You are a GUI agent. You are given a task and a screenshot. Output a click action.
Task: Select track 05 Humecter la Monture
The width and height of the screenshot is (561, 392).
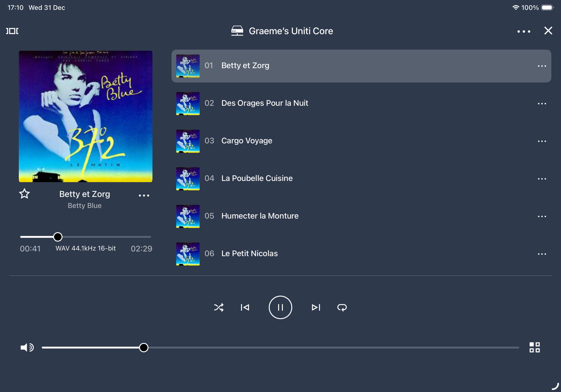coord(260,216)
